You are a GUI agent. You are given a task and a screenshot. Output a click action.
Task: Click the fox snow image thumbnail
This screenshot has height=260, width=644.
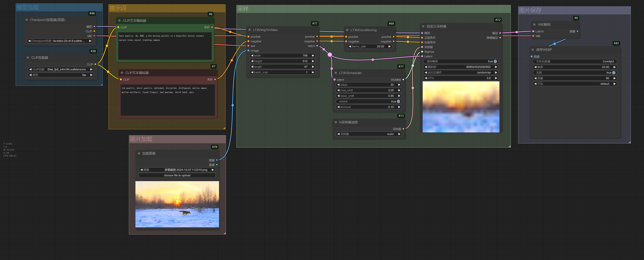[x=177, y=204]
